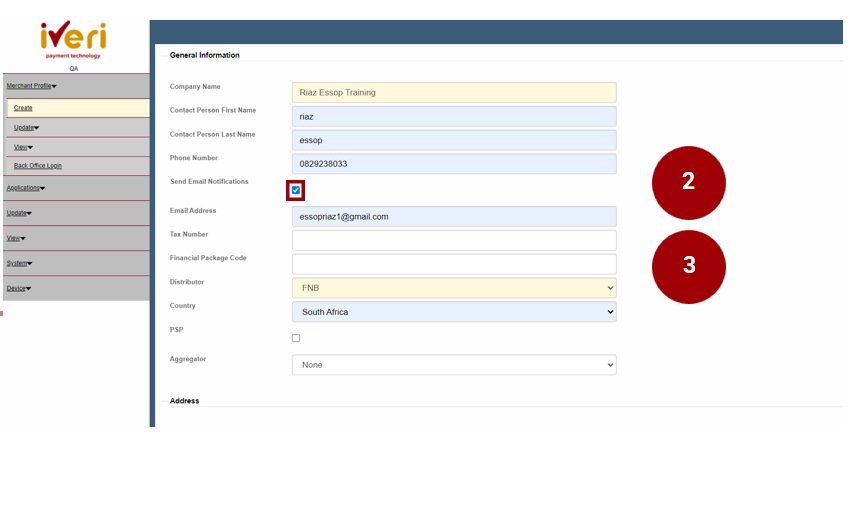851x518 pixels.
Task: Open the Aggregator dropdown
Action: pyautogui.click(x=454, y=365)
